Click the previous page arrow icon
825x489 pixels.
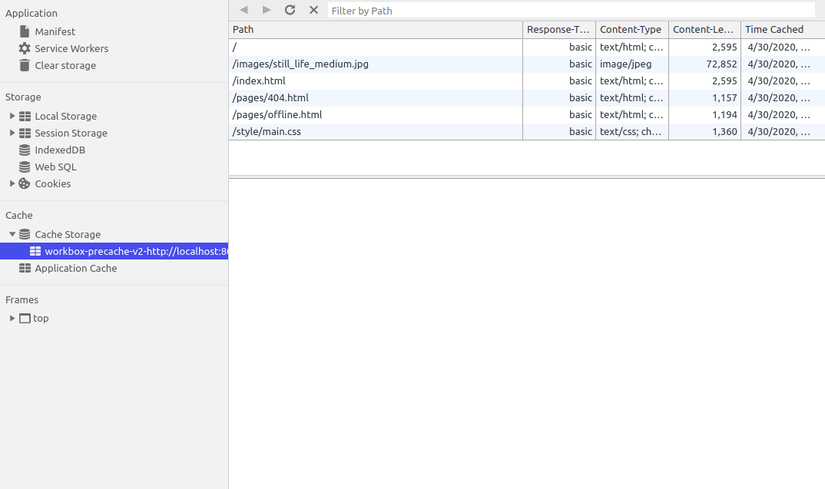tap(244, 10)
